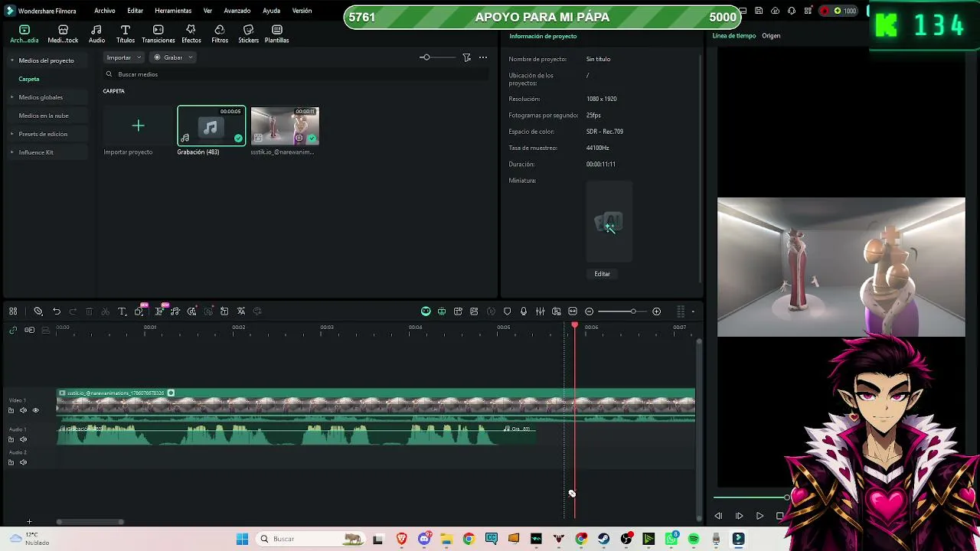Open the stock media tab icon
Screen dimensions: 980x551
pos(63,34)
